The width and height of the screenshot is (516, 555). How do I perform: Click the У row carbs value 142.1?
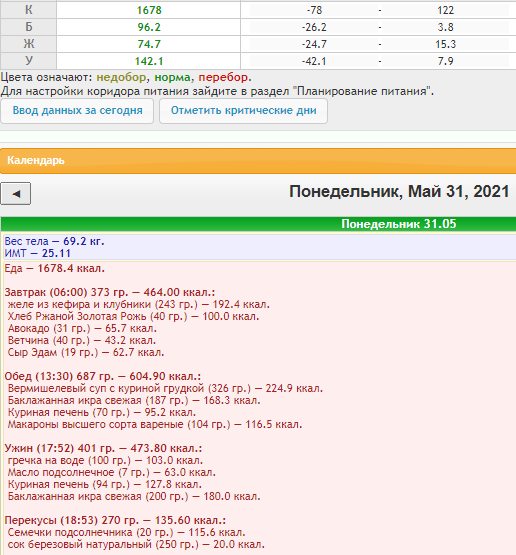point(149,61)
